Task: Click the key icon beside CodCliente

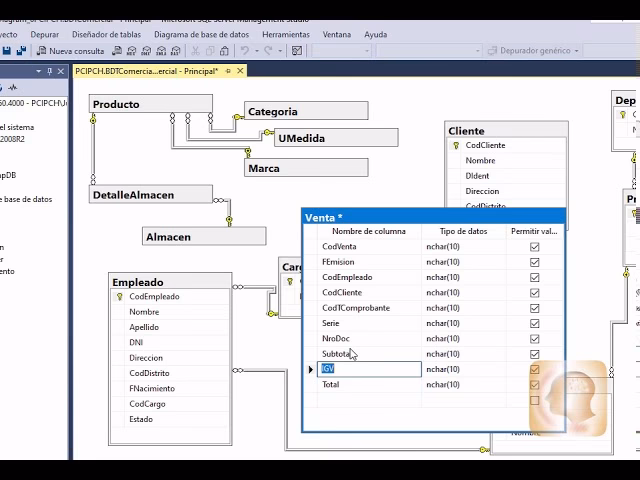Action: click(x=456, y=145)
